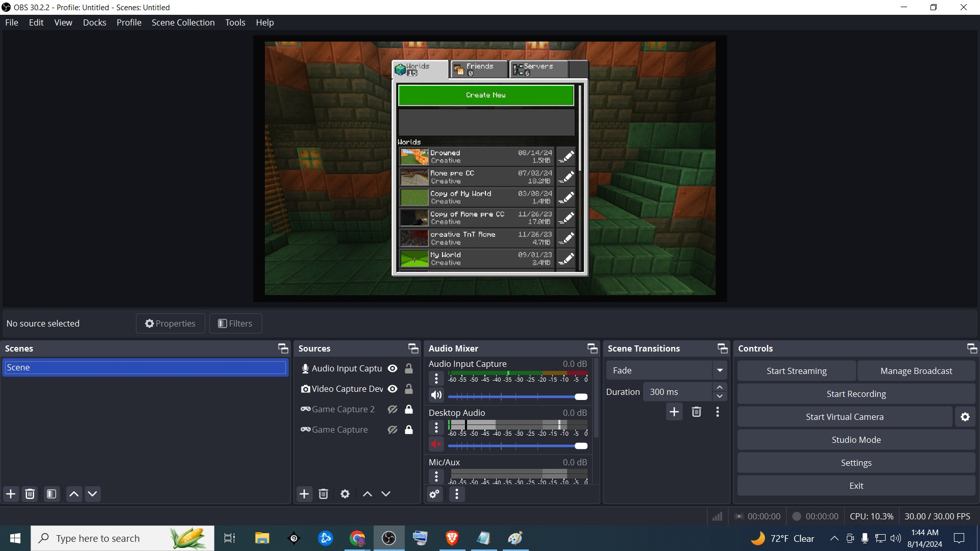Open Desktop Audio three-dot options

tap(436, 428)
